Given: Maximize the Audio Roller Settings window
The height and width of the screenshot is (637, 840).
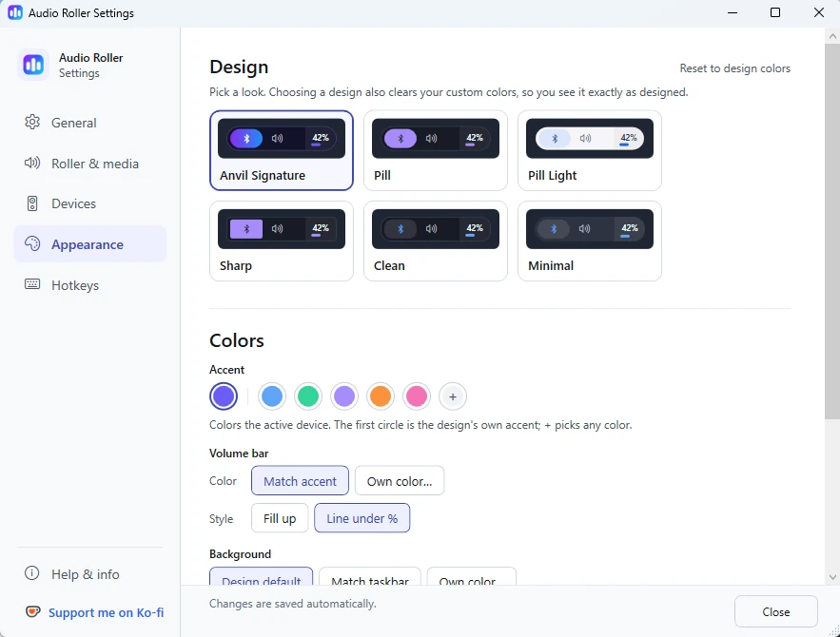Looking at the screenshot, I should [775, 12].
